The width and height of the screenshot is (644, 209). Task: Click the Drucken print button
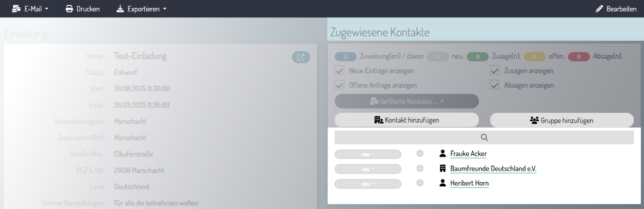pyautogui.click(x=83, y=9)
